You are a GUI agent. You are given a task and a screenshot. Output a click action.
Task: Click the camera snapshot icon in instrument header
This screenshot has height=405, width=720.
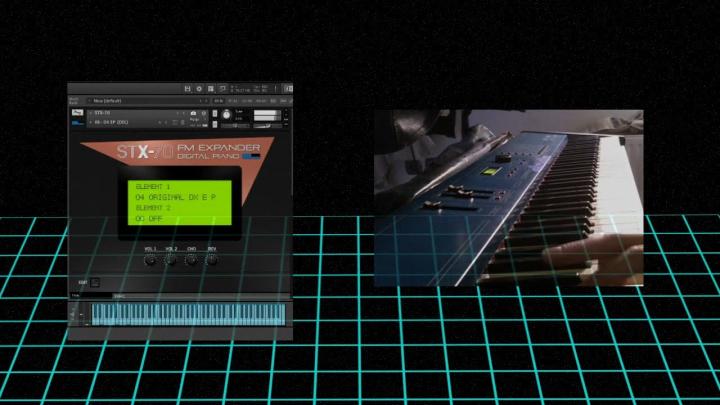193,113
